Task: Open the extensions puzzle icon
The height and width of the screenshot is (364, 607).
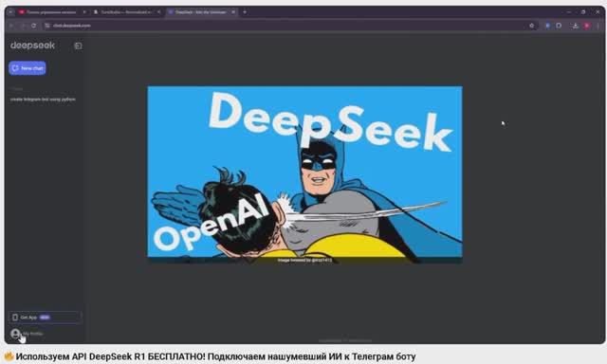Action: [559, 26]
